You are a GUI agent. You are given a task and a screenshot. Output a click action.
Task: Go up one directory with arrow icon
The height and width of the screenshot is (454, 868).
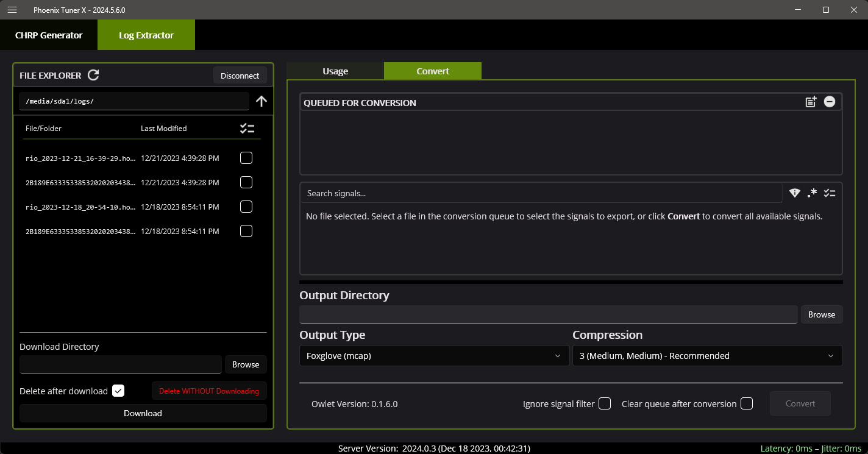261,101
